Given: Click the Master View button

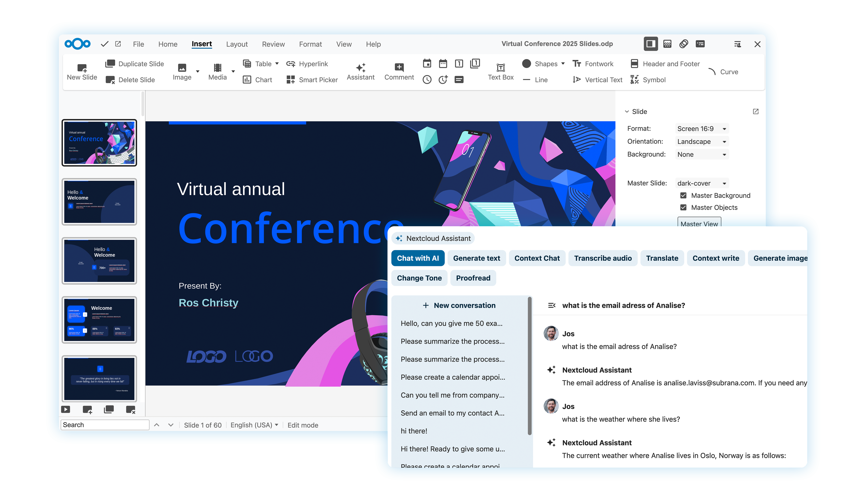Looking at the screenshot, I should (x=699, y=222).
